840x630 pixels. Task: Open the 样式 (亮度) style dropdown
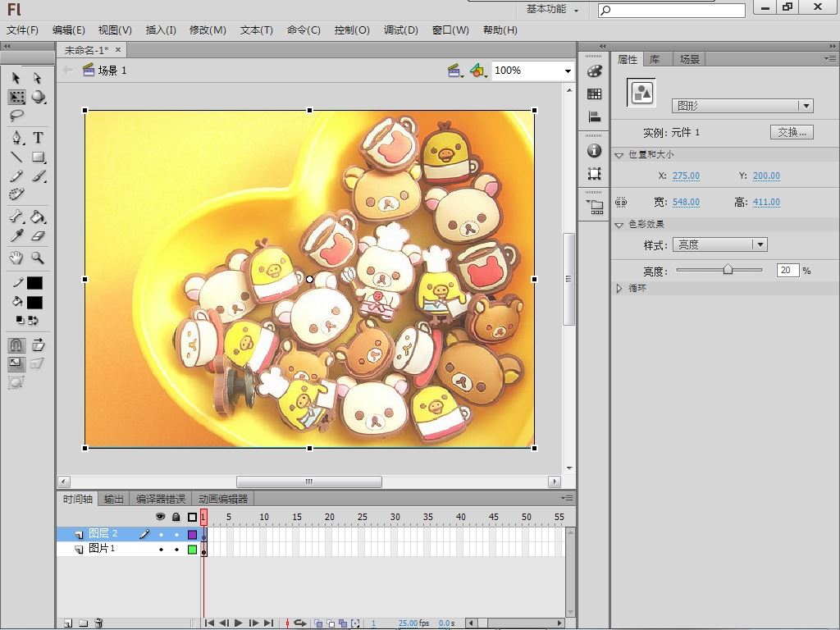[760, 244]
